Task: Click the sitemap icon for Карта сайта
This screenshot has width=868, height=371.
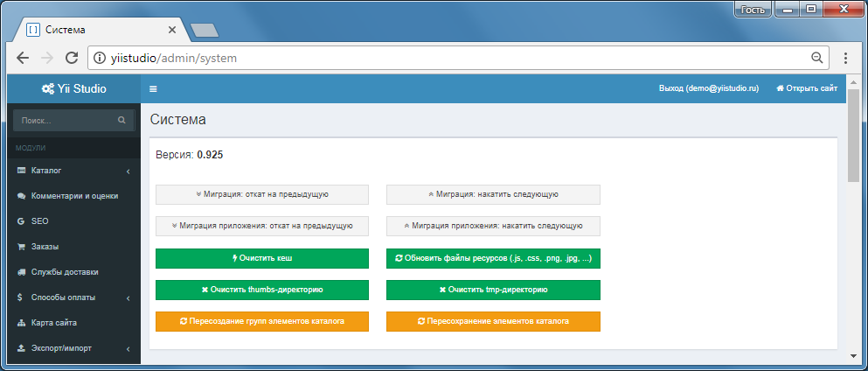Action: 21,323
